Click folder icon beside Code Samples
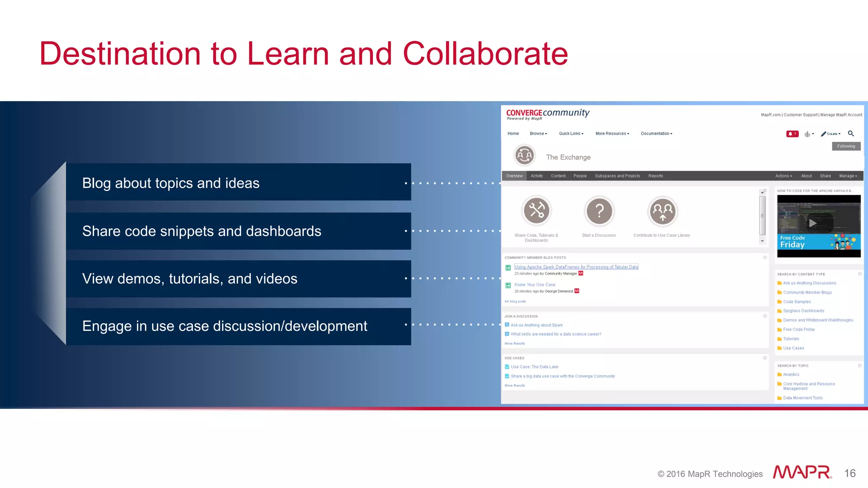The image size is (868, 488). click(x=779, y=302)
